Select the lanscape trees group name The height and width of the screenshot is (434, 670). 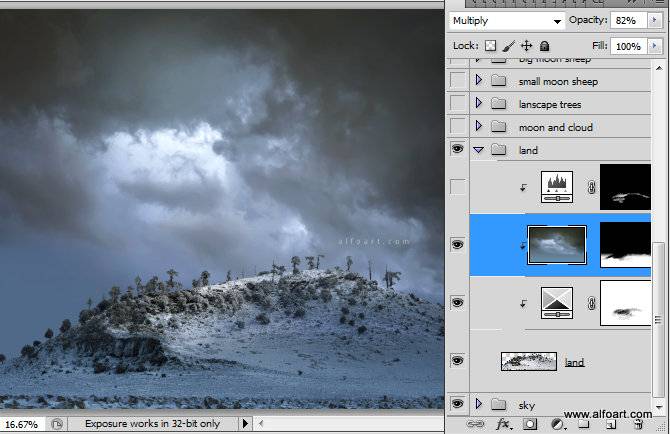550,105
